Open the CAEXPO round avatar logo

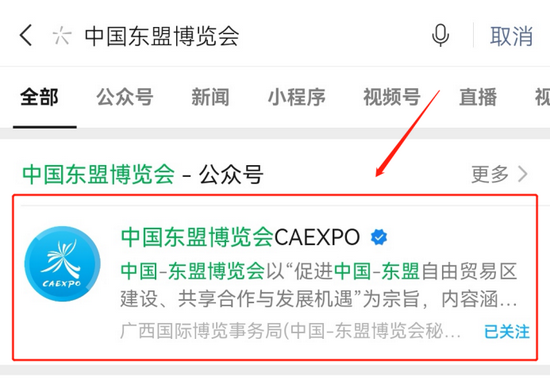pos(62,264)
